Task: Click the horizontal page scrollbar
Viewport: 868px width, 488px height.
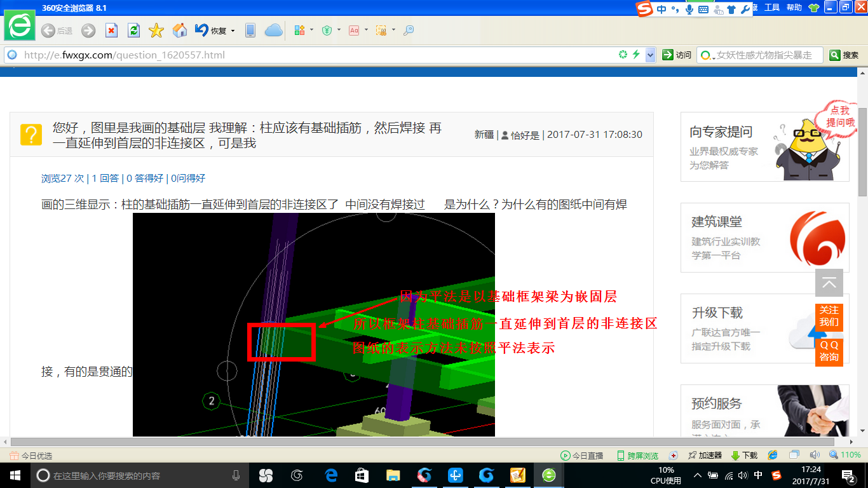Action: click(422, 442)
